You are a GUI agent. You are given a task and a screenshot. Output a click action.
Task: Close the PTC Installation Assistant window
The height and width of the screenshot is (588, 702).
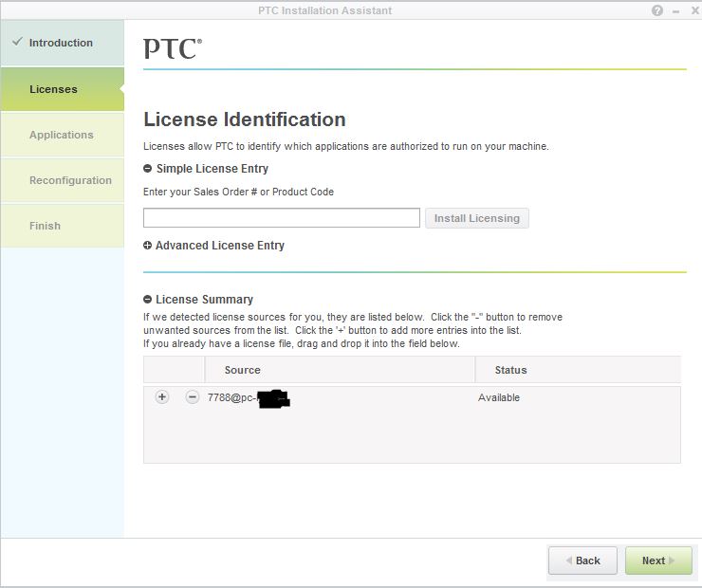[x=694, y=10]
